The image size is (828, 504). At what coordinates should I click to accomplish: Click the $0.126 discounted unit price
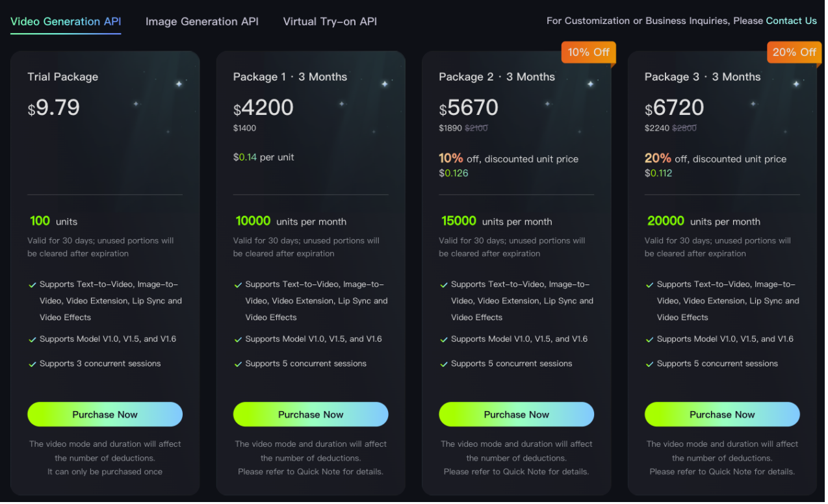click(x=454, y=173)
